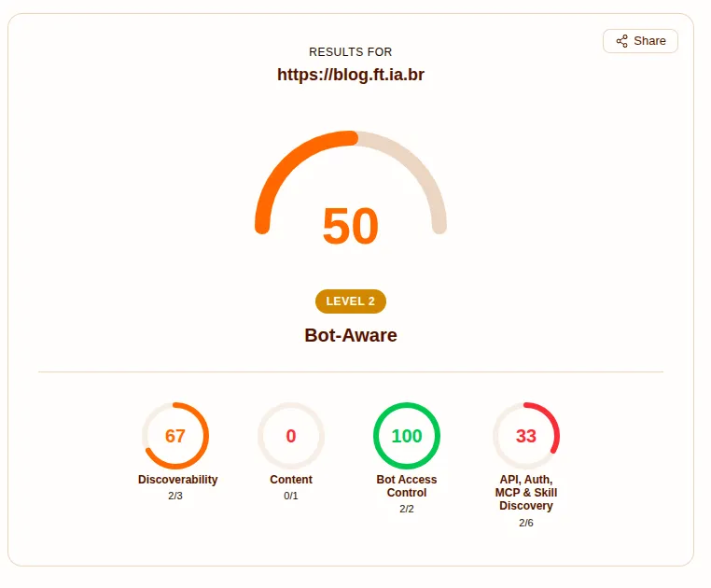711x588 pixels.
Task: Click the RESULTS FOR caption
Action: click(x=351, y=52)
